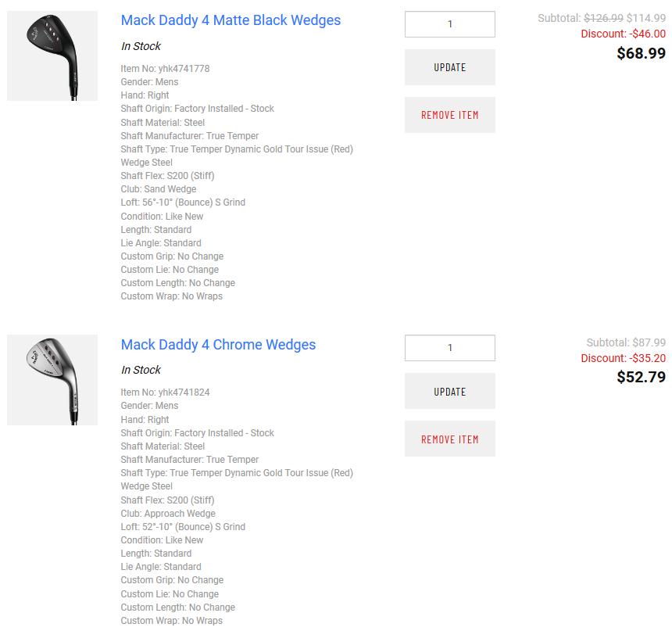Screen dimensions: 672x638
Task: Remove the Matte Black Wedges item
Action: [449, 115]
